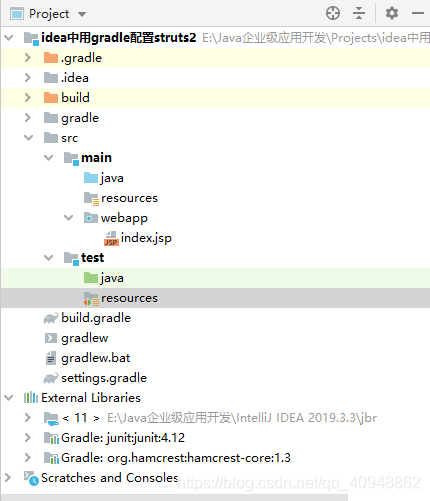
Task: Click the green java test folder icon
Action: (91, 278)
